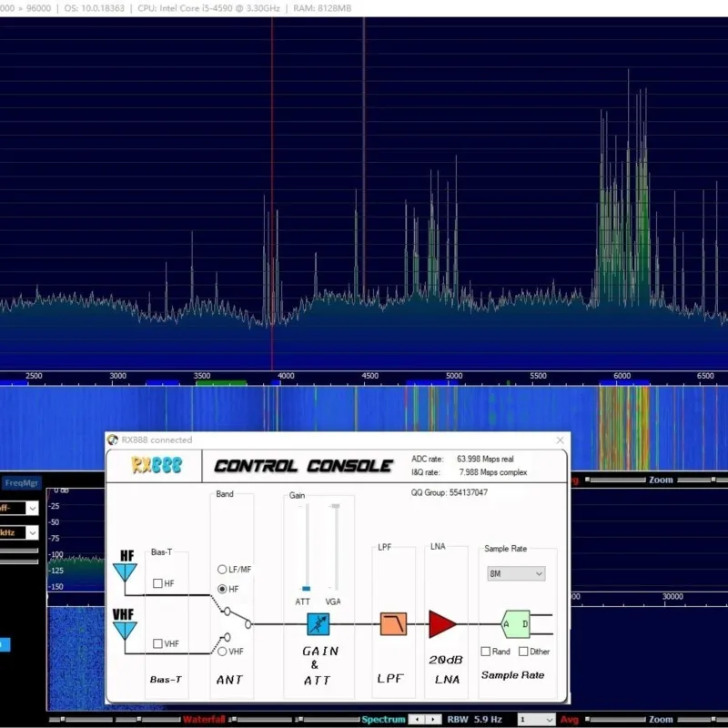Open the Sample Rate 8M dropdown
728x728 pixels.
[x=516, y=574]
